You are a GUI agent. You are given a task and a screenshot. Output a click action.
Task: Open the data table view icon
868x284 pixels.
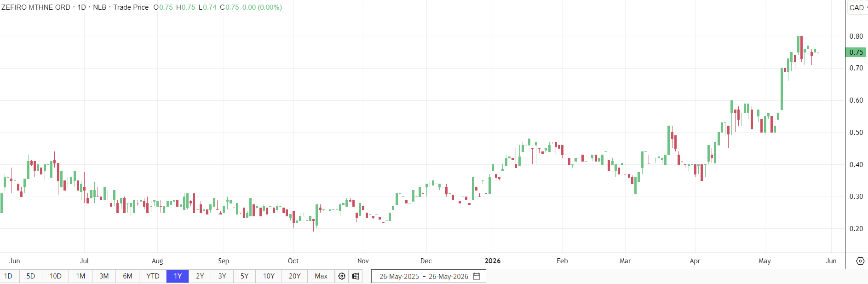tap(356, 276)
